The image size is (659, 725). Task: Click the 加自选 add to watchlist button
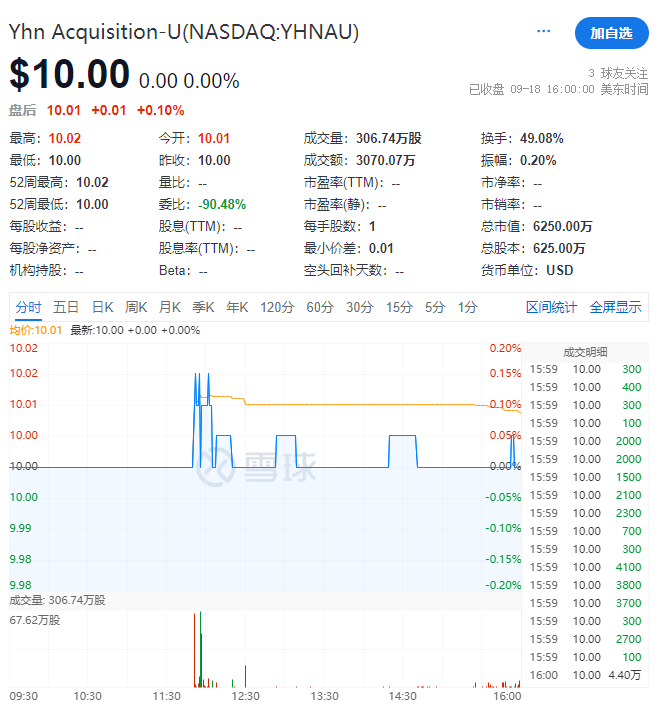(611, 33)
